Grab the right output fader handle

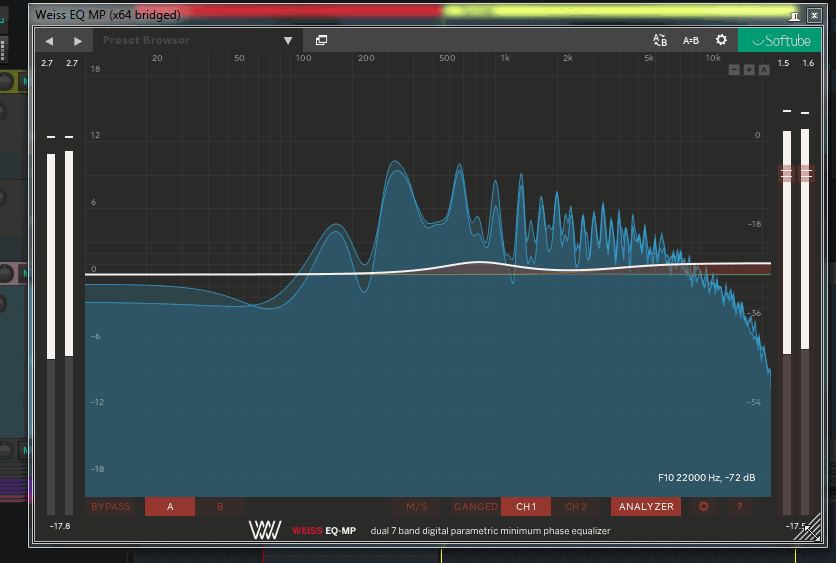click(806, 173)
